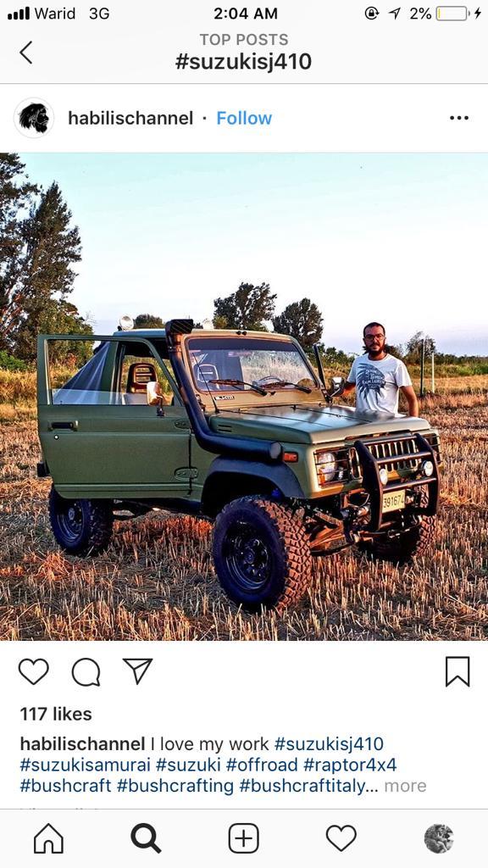This screenshot has height=868, width=488.
Task: Open the #suzukisamurai hashtag
Action: pyautogui.click(x=86, y=765)
